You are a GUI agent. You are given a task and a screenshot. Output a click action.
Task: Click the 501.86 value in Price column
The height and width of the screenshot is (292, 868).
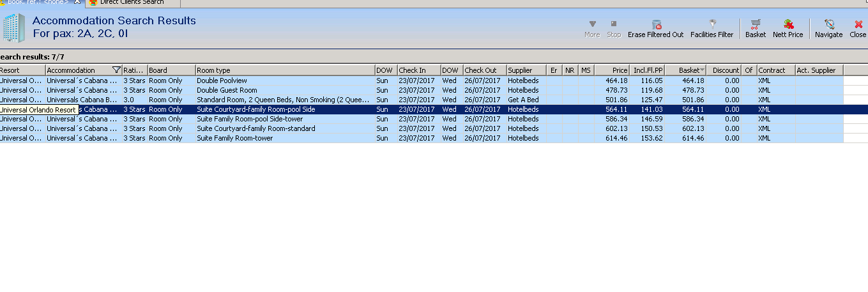[616, 100]
